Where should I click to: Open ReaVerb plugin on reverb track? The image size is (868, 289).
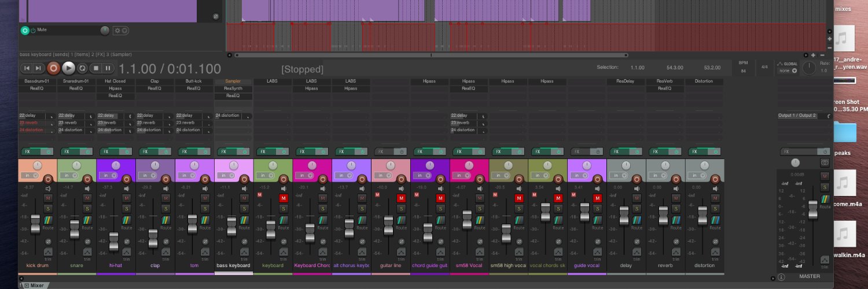(665, 81)
